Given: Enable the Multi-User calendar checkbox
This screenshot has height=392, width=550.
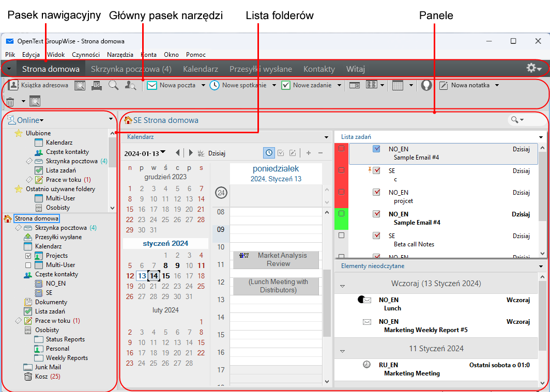Looking at the screenshot, I should (x=28, y=265).
